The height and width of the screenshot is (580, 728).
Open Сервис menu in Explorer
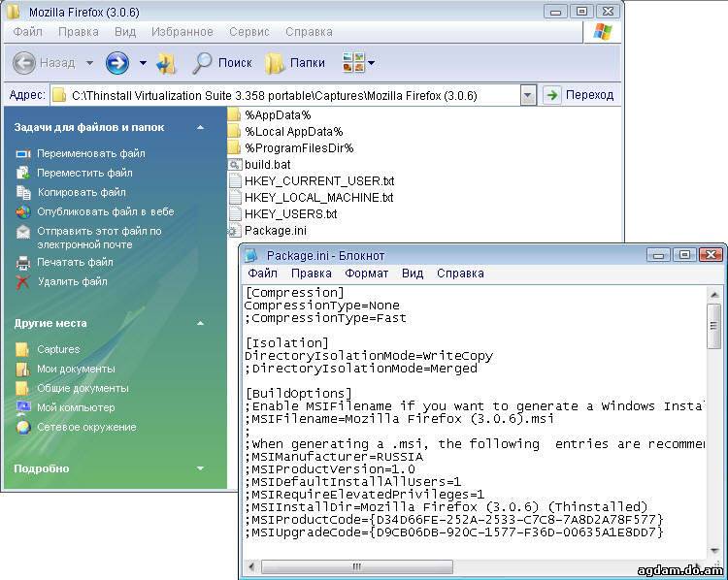click(x=249, y=32)
